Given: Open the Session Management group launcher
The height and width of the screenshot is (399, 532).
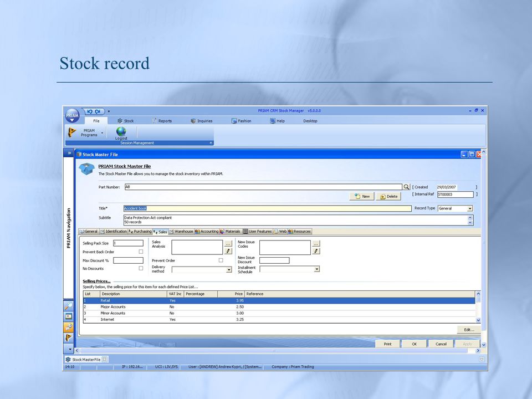Looking at the screenshot, I should coord(211,143).
